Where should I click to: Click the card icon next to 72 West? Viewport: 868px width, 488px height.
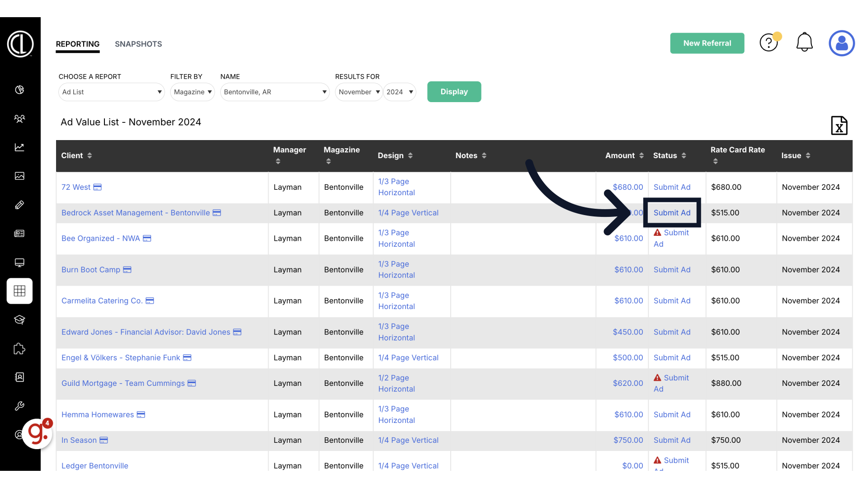click(98, 187)
